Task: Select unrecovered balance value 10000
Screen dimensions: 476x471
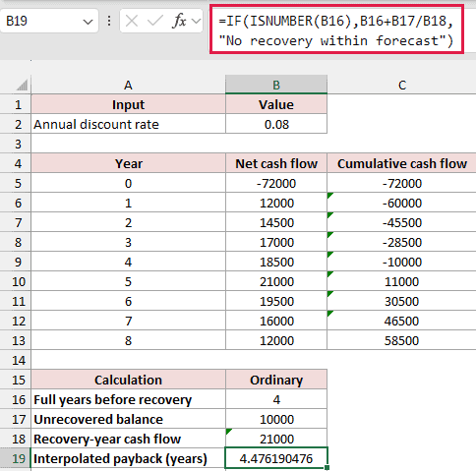Action: tap(276, 419)
